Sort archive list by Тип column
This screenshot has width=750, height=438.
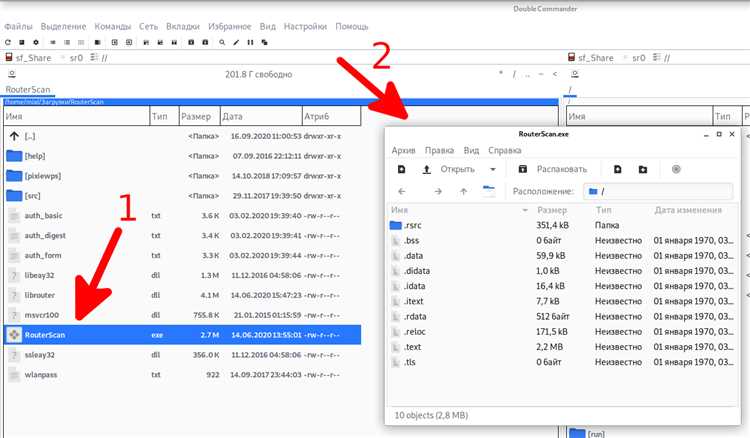coord(603,210)
